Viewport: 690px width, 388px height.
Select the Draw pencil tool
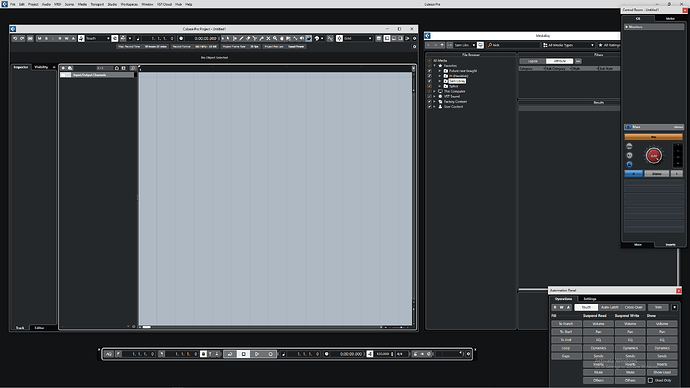click(x=241, y=38)
